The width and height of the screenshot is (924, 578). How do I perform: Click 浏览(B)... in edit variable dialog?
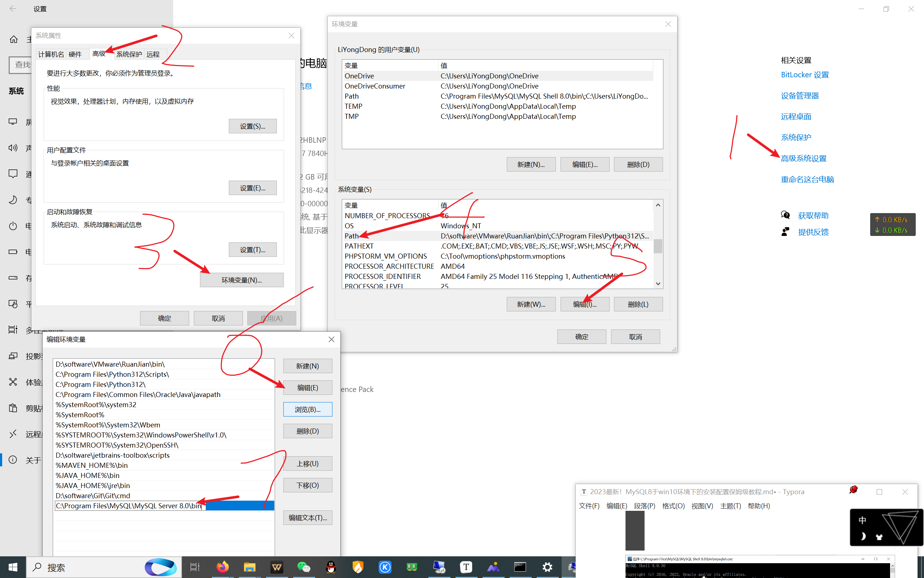coord(308,409)
